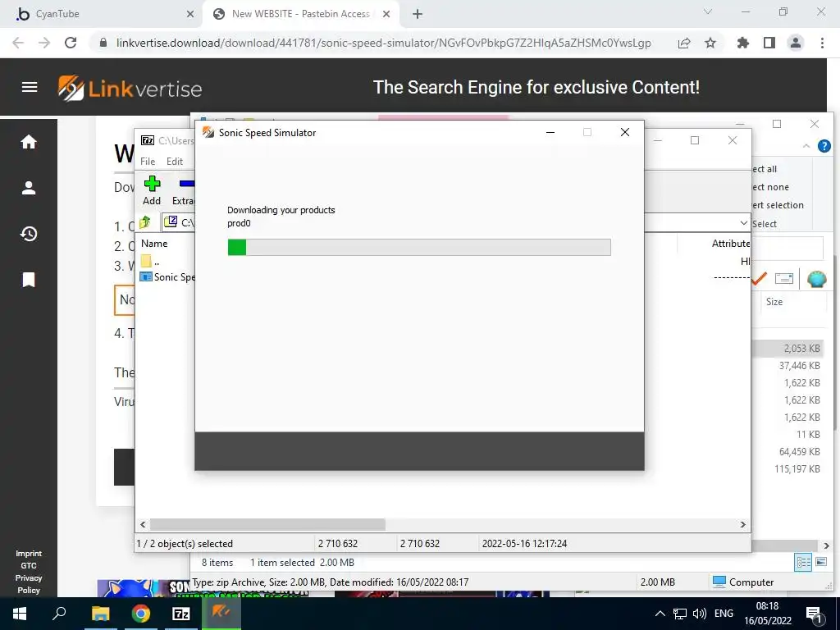The height and width of the screenshot is (630, 840).
Task: Switch to Chrome in the taskbar
Action: pyautogui.click(x=141, y=614)
